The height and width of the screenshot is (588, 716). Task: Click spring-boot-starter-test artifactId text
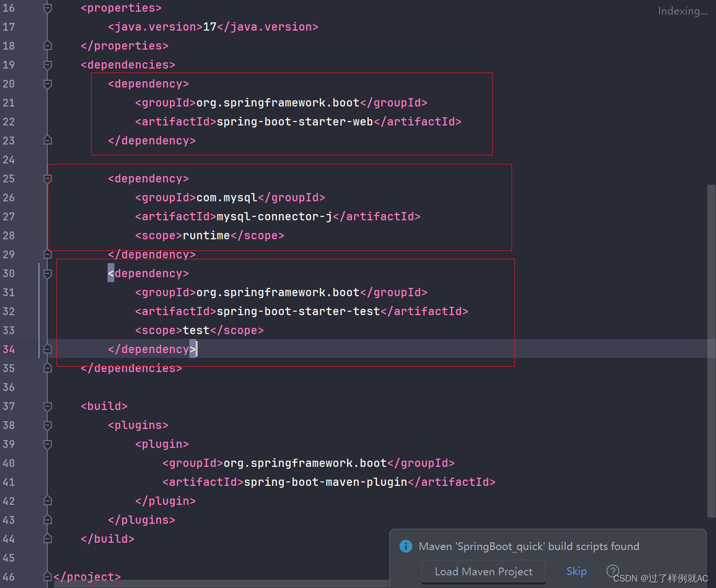[298, 311]
